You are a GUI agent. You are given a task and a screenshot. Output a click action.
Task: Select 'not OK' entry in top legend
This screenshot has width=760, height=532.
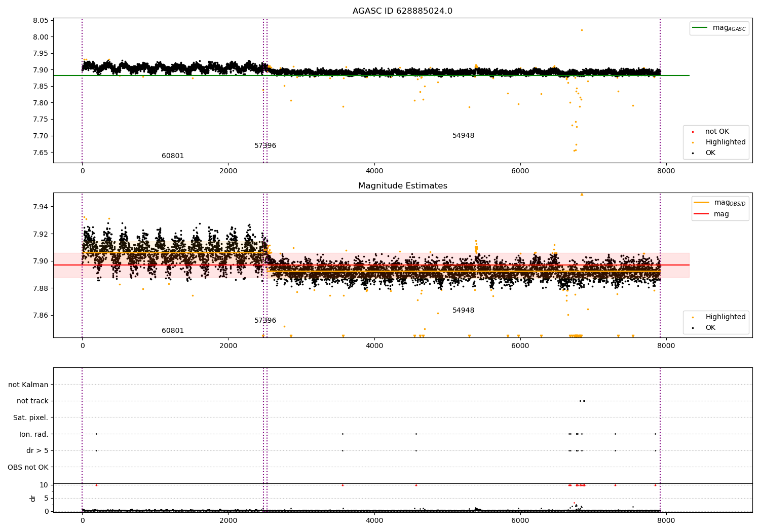tap(717, 132)
